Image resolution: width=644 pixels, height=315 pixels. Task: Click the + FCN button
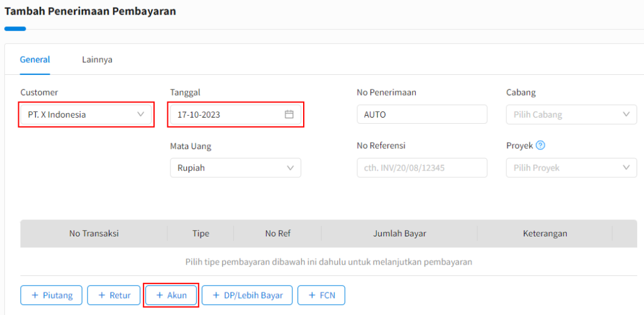click(321, 296)
